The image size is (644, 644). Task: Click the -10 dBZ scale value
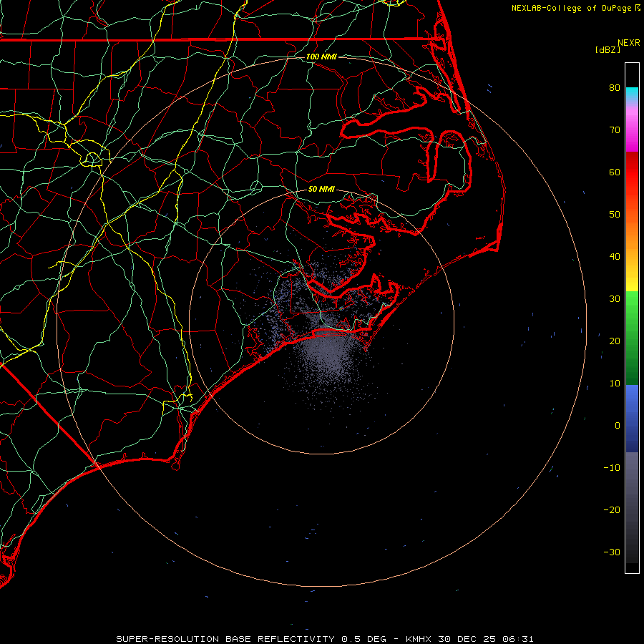pos(612,467)
